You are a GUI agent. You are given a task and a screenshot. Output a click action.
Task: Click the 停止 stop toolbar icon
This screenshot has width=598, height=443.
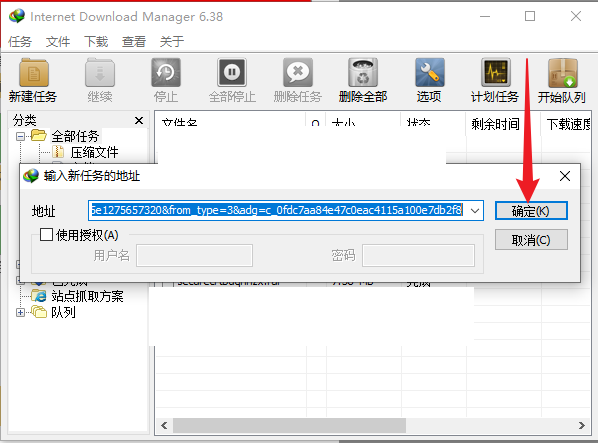[166, 72]
